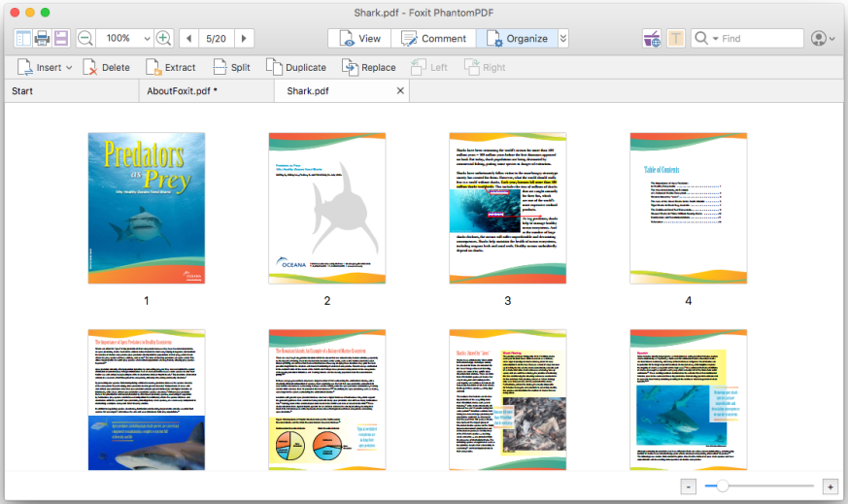Click the 5/20 page number field
Image resolution: width=848 pixels, height=504 pixels.
[216, 39]
